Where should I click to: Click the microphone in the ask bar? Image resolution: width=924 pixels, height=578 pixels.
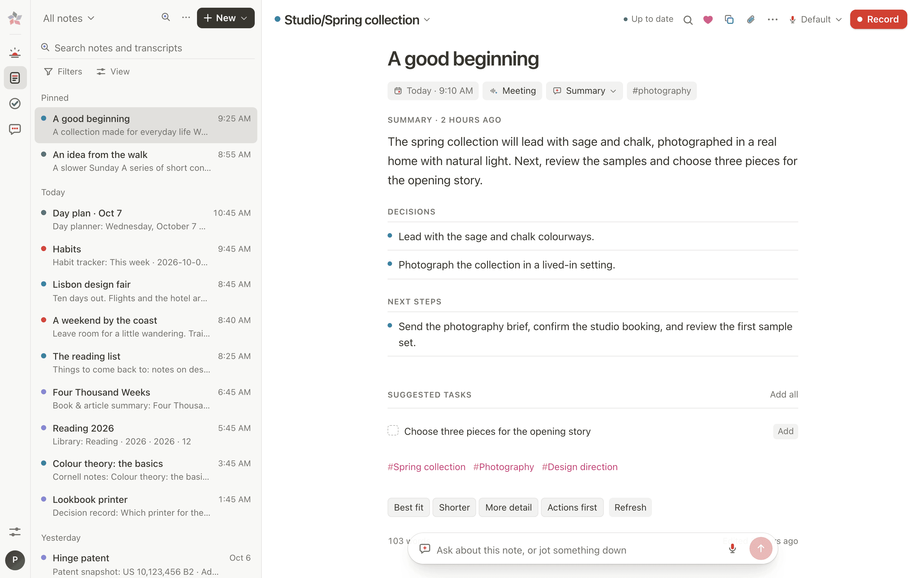[x=732, y=548]
